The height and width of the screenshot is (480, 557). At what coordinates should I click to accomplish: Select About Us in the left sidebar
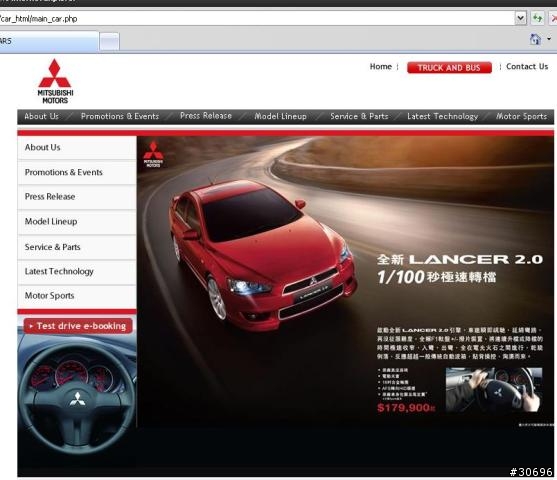click(x=77, y=147)
